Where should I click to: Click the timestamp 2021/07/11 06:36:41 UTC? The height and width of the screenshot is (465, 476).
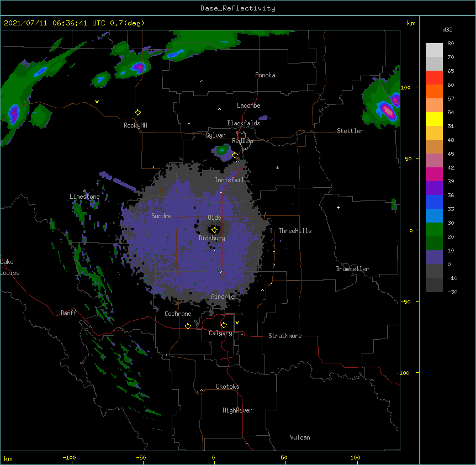[55, 23]
